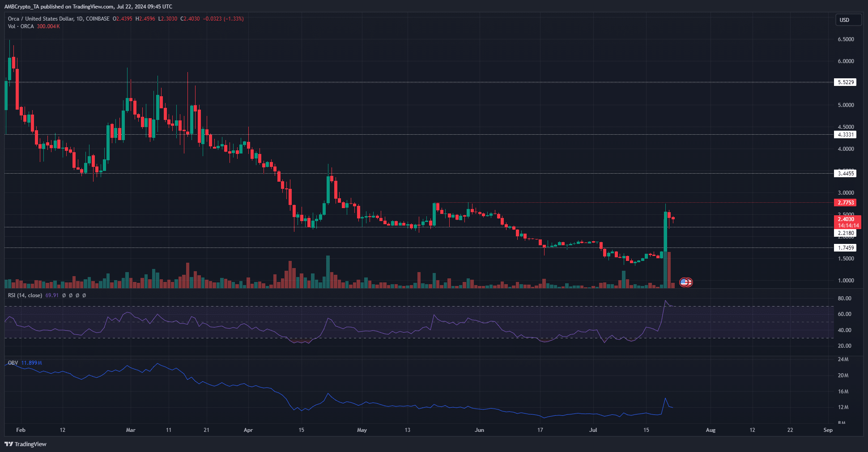Click the 5.0000 price axis tick
Image resolution: width=868 pixels, height=452 pixels.
click(846, 105)
